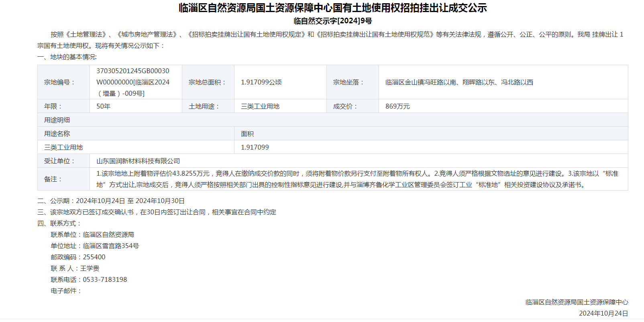Click the area value 1.917099 in detail row

255,147
